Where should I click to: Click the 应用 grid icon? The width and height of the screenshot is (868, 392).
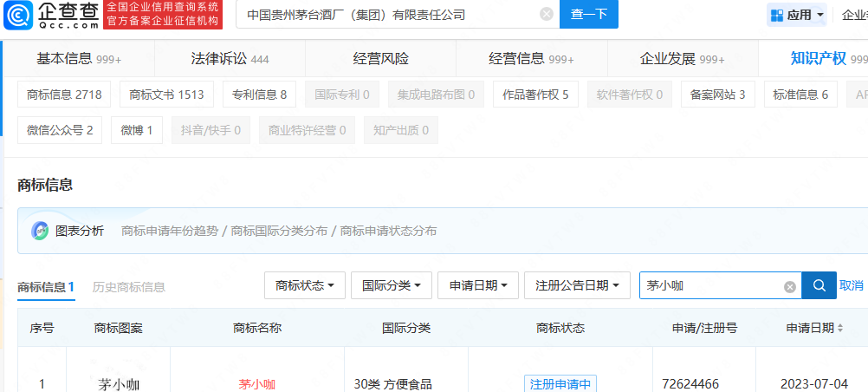(776, 15)
